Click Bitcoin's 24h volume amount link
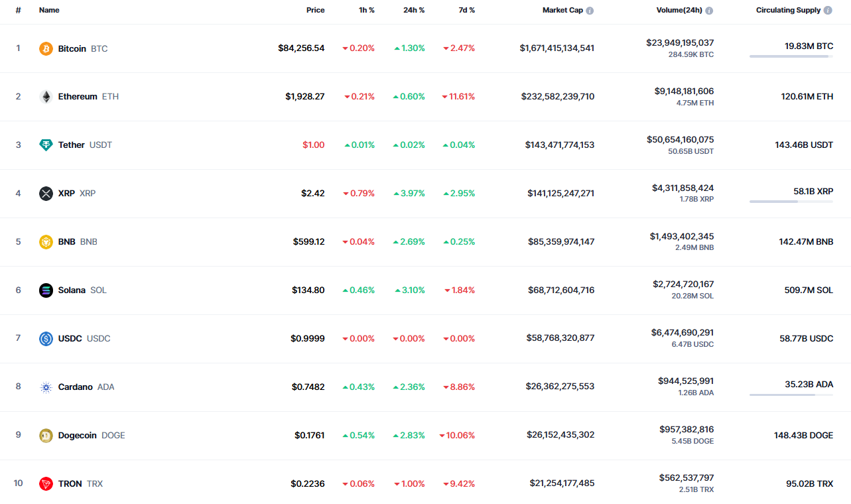The height and width of the screenshot is (504, 851). pyautogui.click(x=680, y=43)
